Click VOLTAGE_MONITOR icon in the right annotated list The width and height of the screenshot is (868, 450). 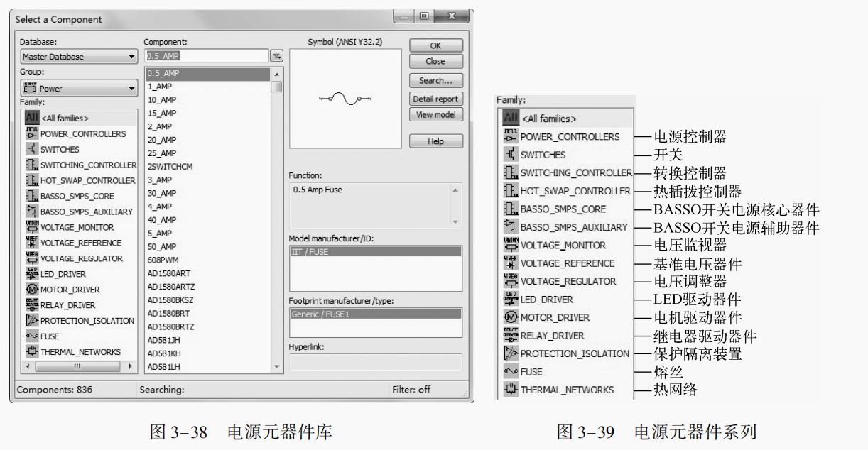(x=511, y=245)
